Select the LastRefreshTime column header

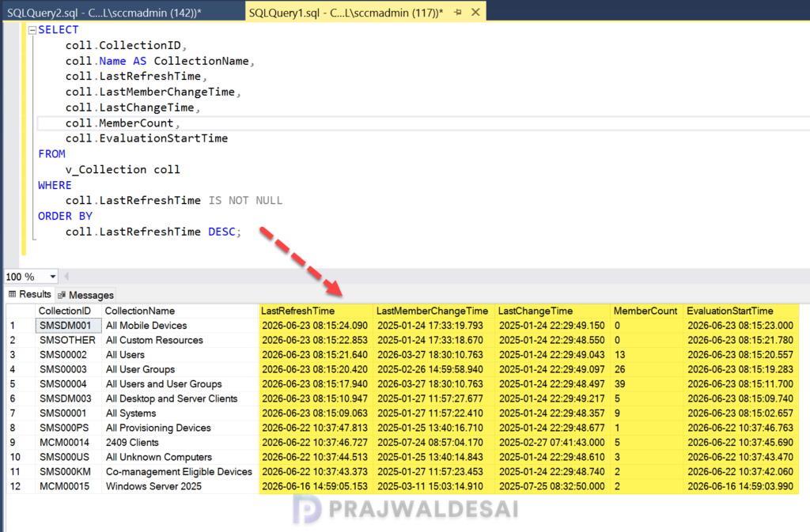(x=297, y=311)
